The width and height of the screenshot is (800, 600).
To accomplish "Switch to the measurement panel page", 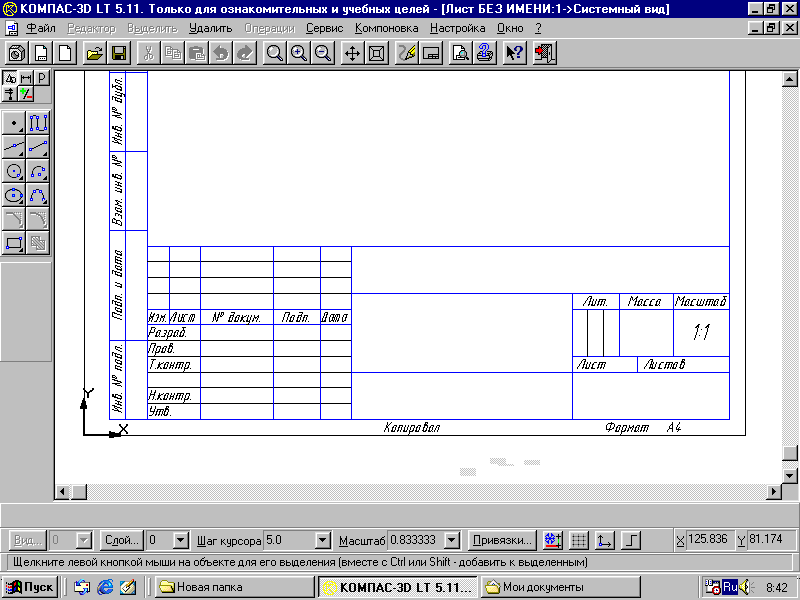I will [x=10, y=94].
